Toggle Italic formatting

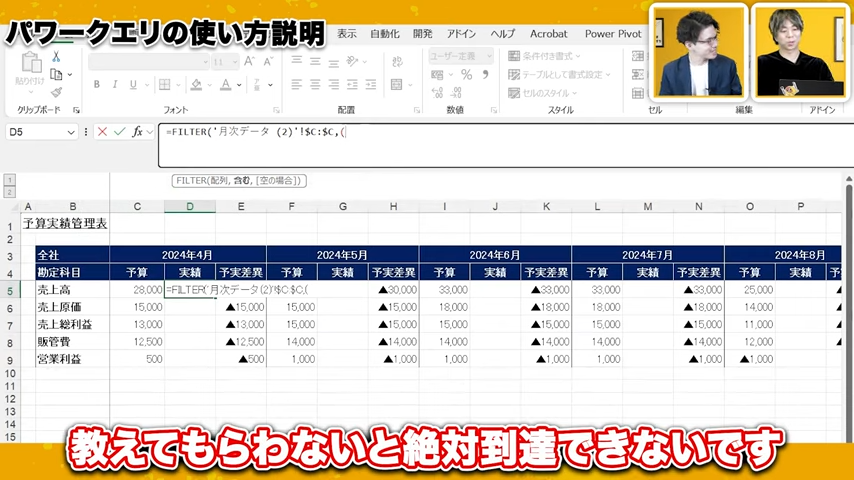click(x=114, y=84)
